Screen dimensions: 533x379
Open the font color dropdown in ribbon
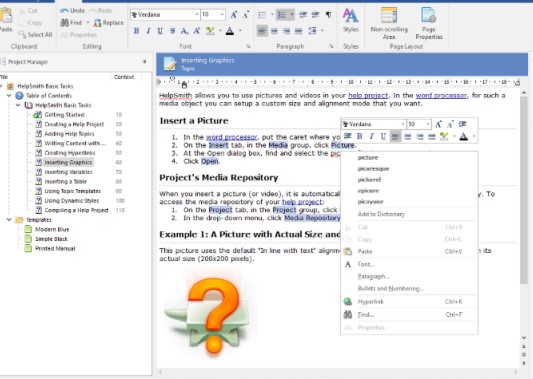tap(240, 31)
